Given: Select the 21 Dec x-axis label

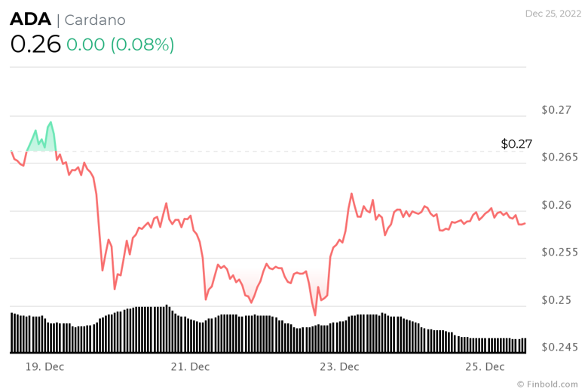Looking at the screenshot, I should point(190,367).
